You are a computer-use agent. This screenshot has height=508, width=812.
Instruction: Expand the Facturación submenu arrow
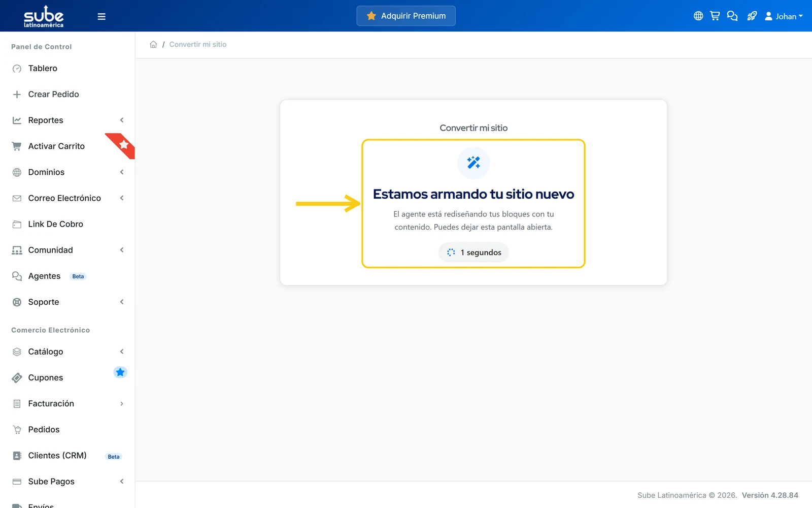[x=122, y=403]
